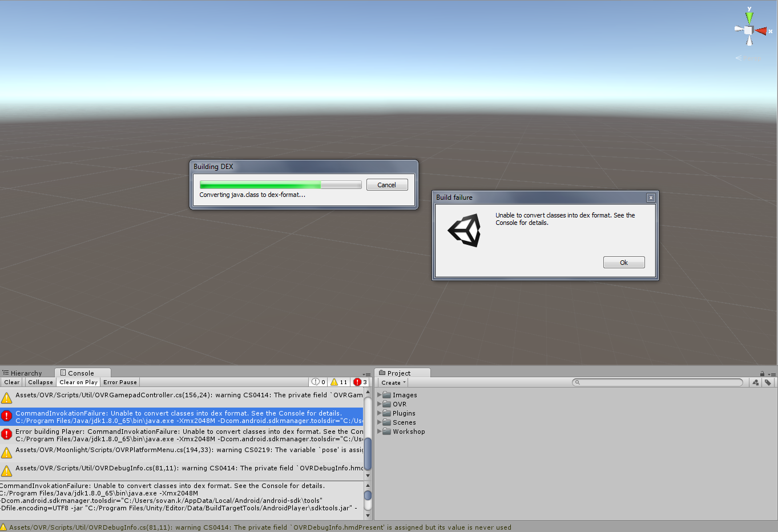Viewport: 778px width, 532px height.
Task: Click the Hierarchy tab list icon
Action: coord(5,373)
